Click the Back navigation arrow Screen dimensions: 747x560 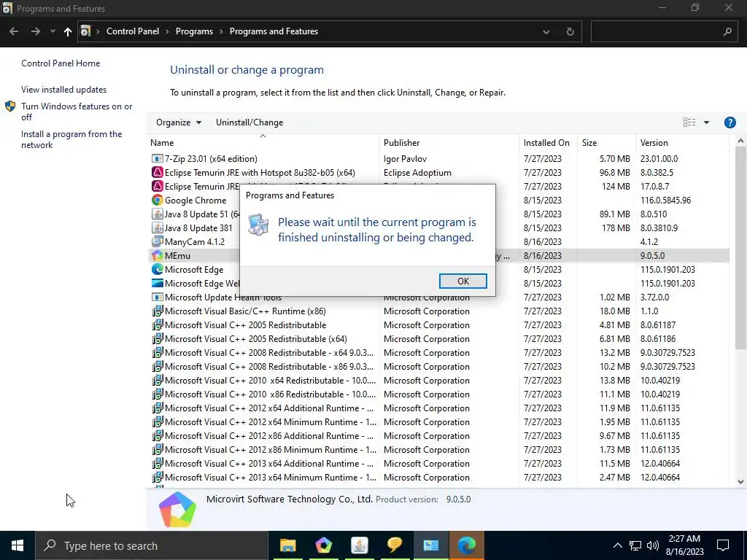click(14, 31)
